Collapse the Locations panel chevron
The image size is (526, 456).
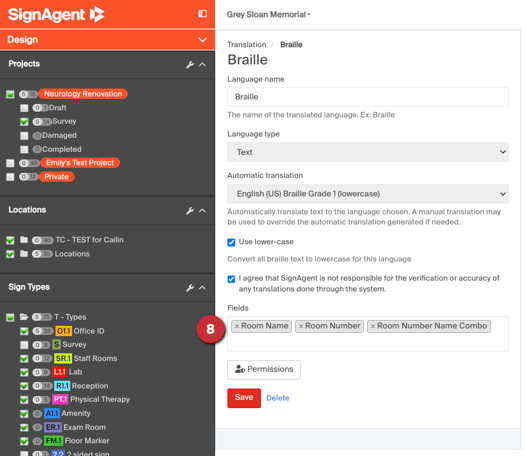click(202, 210)
